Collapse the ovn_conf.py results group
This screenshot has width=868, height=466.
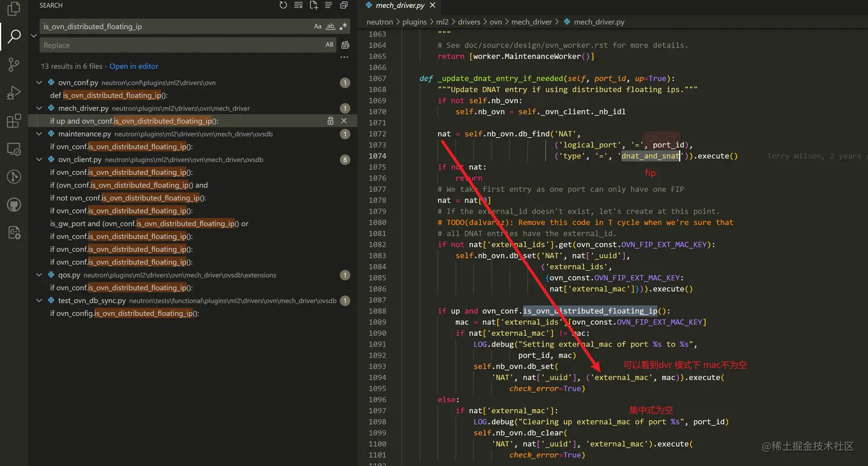click(x=39, y=83)
